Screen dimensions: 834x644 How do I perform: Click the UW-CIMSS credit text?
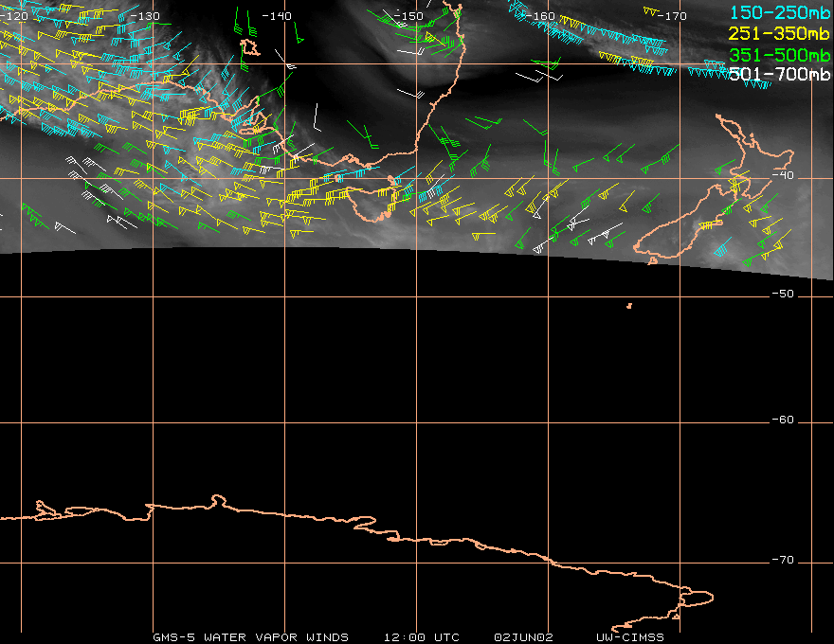(630, 637)
